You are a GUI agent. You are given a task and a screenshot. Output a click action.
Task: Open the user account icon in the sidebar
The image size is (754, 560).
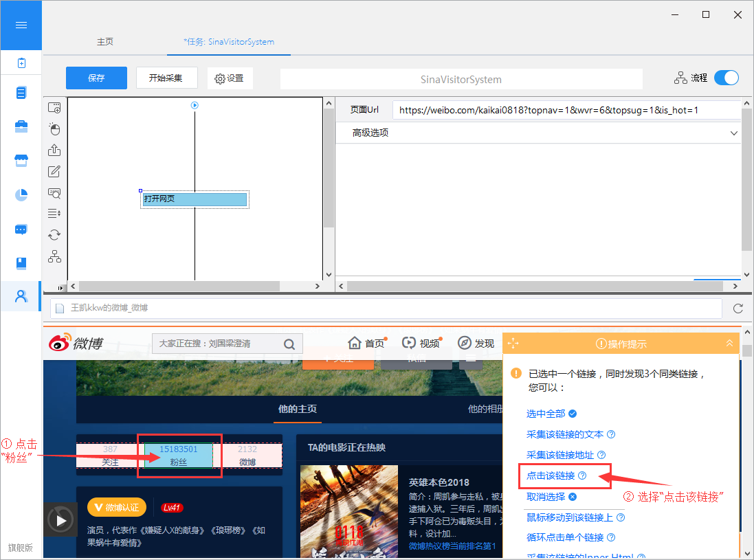point(21,296)
